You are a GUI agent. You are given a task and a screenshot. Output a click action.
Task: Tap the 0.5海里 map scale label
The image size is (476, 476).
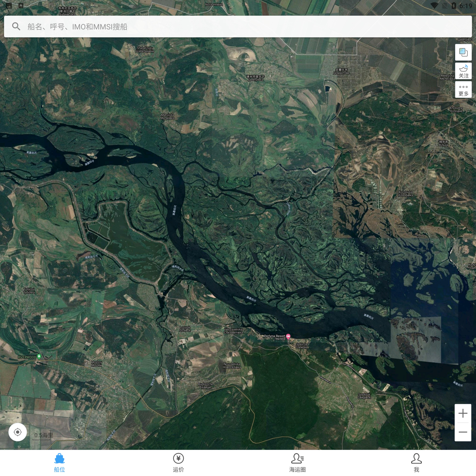(x=44, y=435)
